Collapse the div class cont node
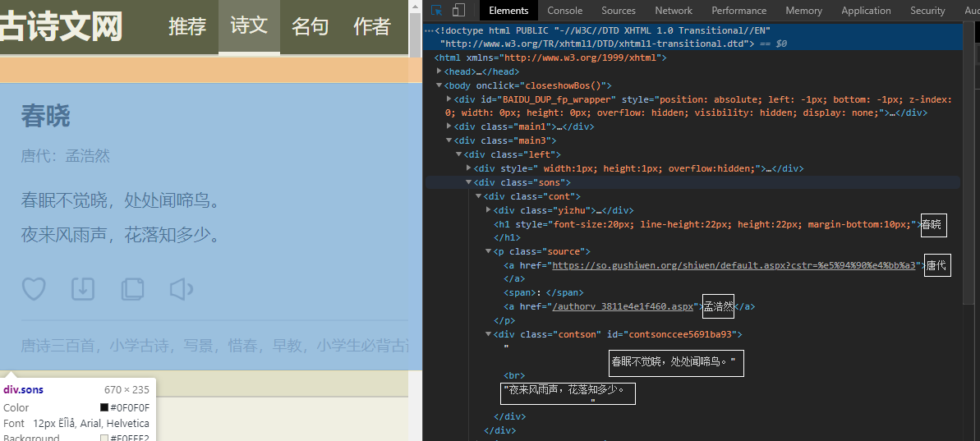This screenshot has width=980, height=441. click(480, 196)
